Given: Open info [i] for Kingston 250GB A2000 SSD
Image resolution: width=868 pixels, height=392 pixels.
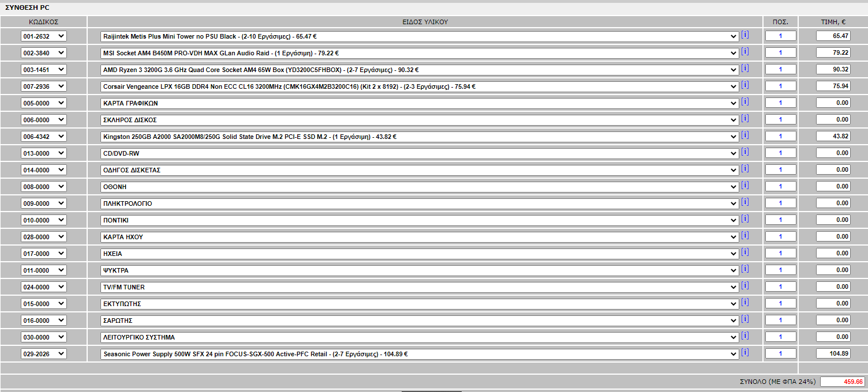Looking at the screenshot, I should [745, 135].
